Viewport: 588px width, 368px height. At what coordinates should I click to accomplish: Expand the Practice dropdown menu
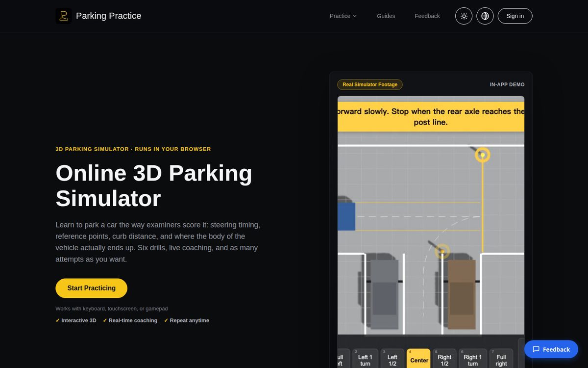(343, 16)
